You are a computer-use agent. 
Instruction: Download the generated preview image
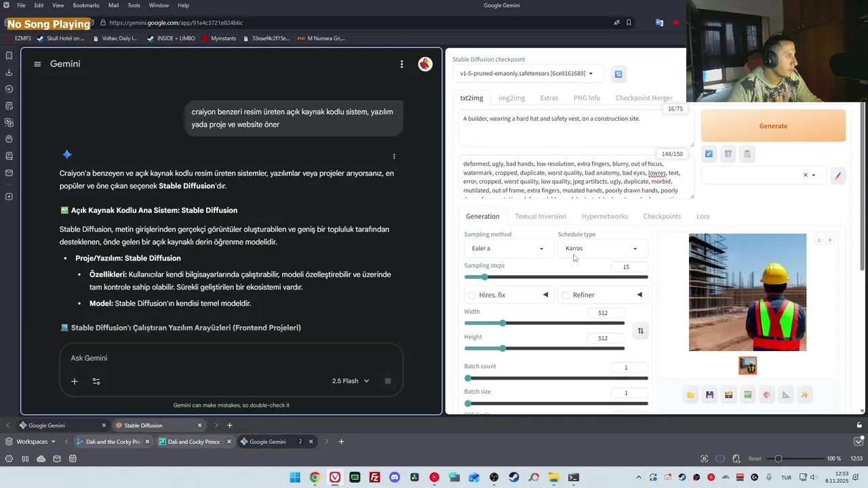pyautogui.click(x=819, y=240)
